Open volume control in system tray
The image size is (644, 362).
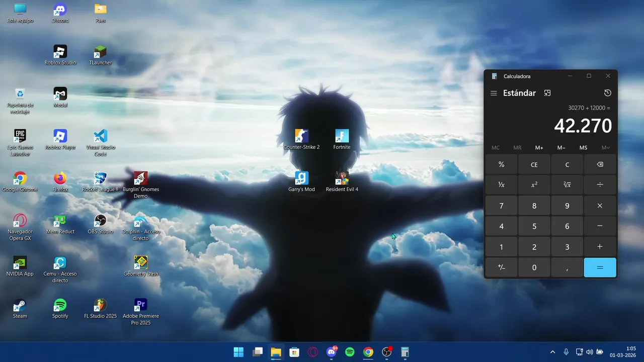point(589,352)
